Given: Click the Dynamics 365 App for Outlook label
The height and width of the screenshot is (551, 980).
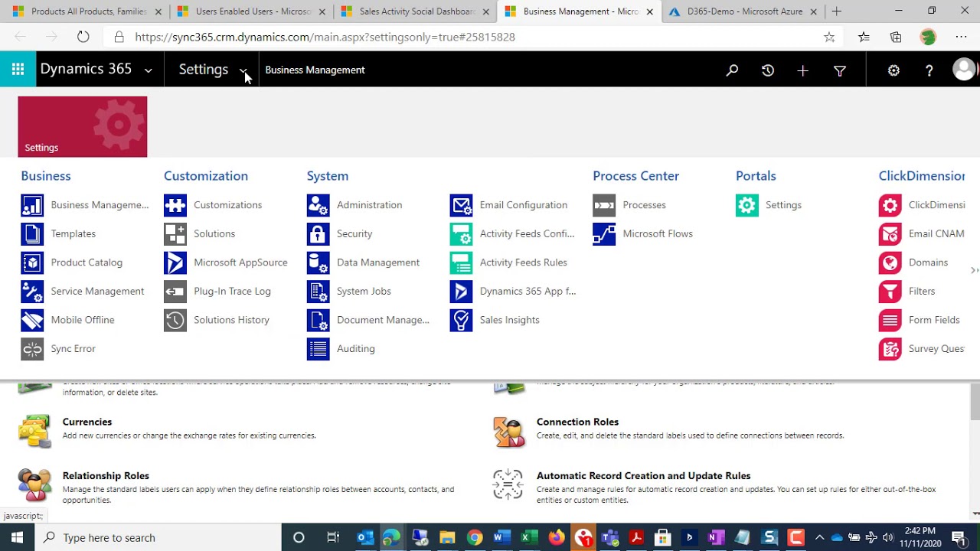Looking at the screenshot, I should (x=528, y=291).
